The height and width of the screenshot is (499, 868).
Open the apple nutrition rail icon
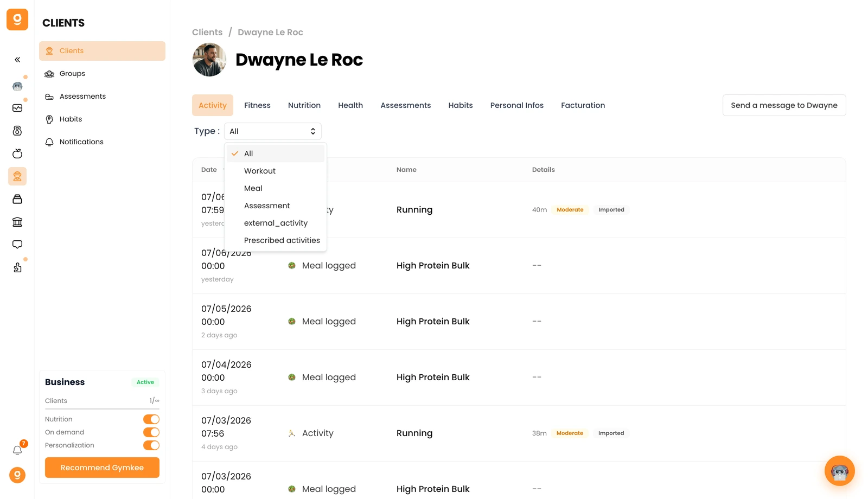click(17, 153)
